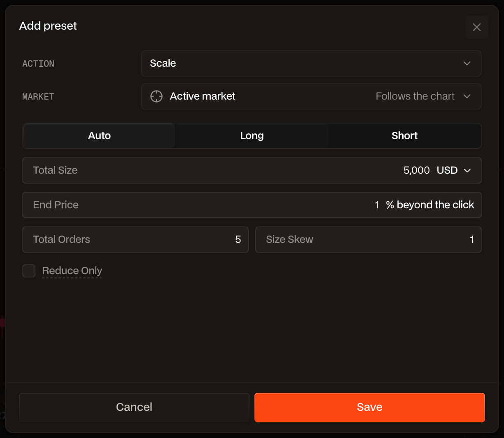
Task: Click the crosshair Active market icon
Action: 156,96
